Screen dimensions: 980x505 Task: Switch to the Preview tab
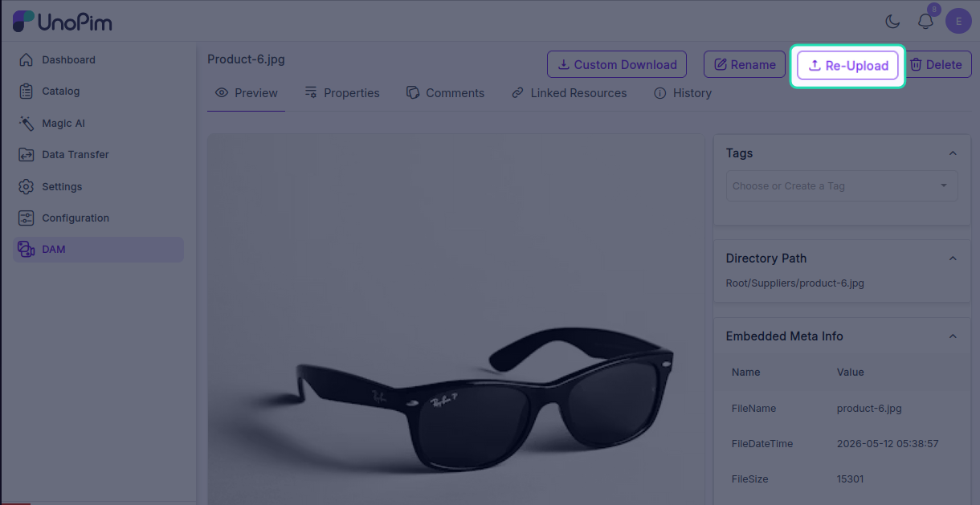[247, 93]
